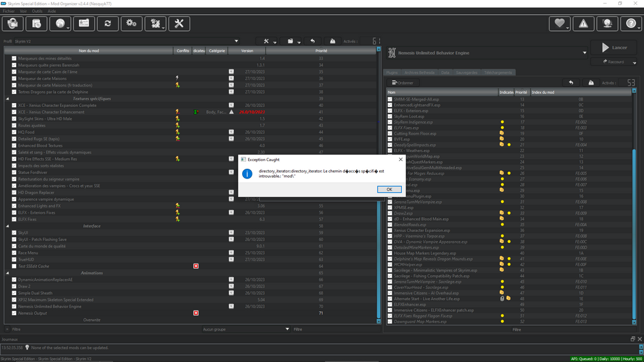The width and height of the screenshot is (644, 362).
Task: Expand the Nemesis Unlimited Behavior Engine executable dropdown
Action: pyautogui.click(x=585, y=53)
